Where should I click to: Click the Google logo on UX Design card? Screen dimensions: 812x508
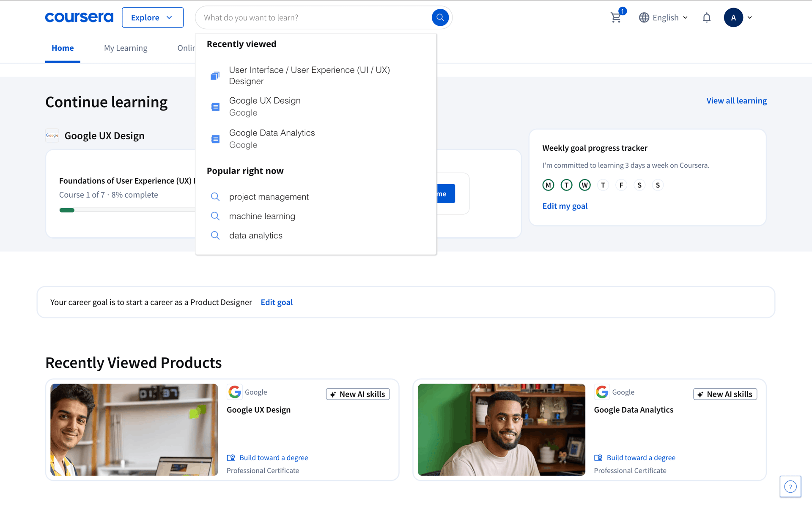click(x=234, y=392)
